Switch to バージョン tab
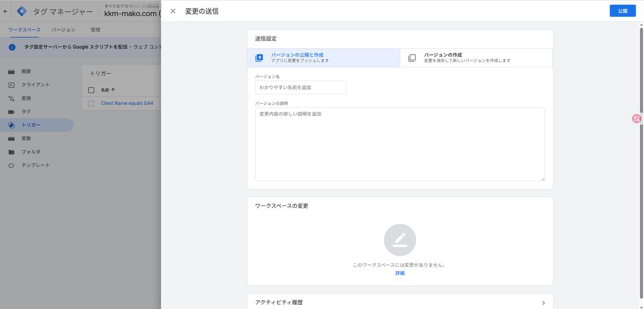Image resolution: width=644 pixels, height=309 pixels. [63, 30]
